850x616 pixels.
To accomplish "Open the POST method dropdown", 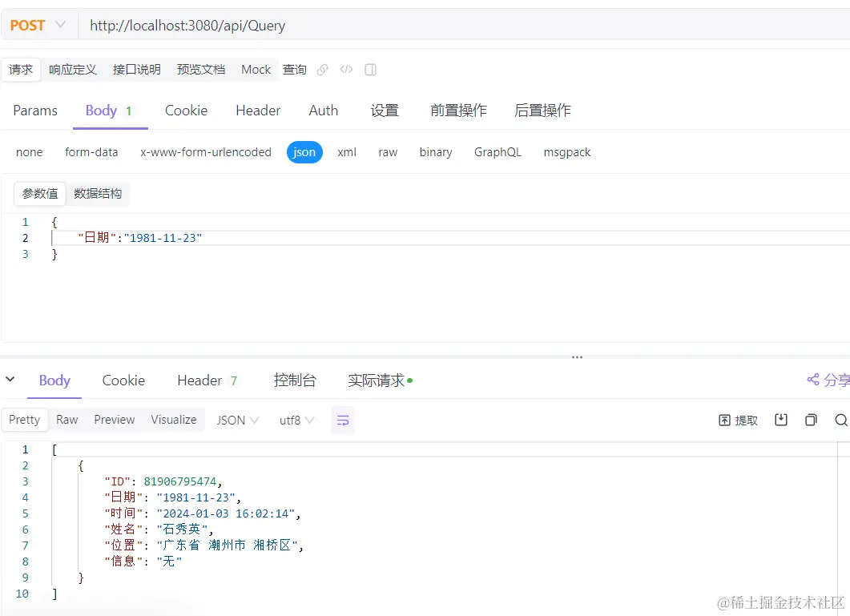I will pos(38,25).
